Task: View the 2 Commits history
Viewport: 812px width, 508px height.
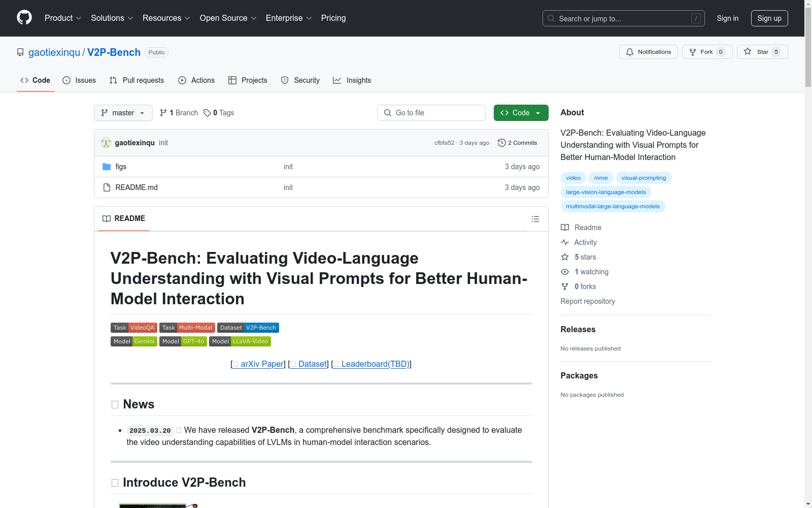Action: point(518,143)
